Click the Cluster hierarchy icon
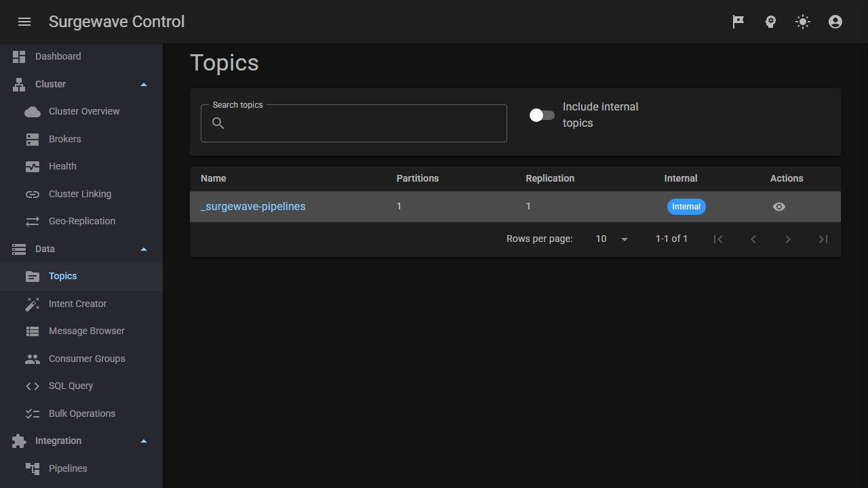The height and width of the screenshot is (488, 868). [19, 85]
